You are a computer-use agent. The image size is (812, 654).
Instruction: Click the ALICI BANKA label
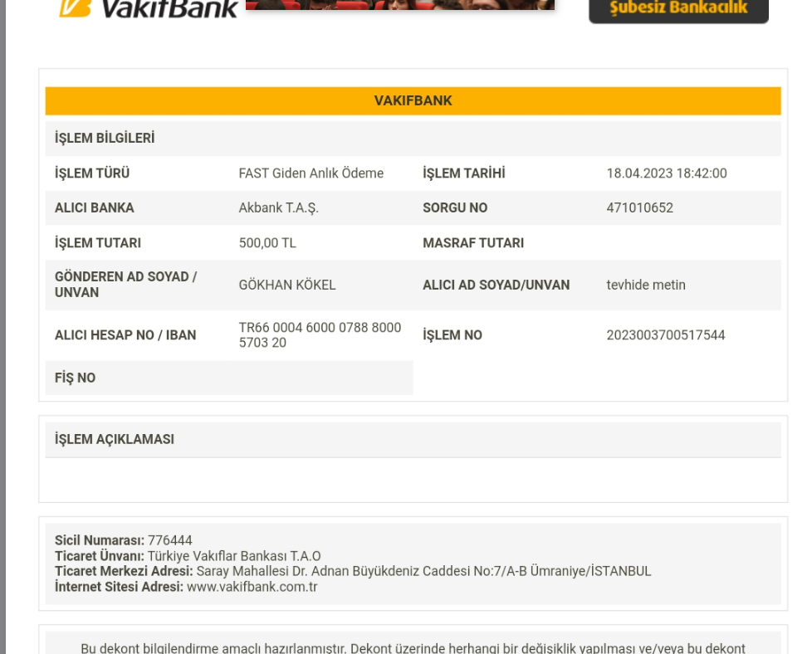tap(95, 208)
